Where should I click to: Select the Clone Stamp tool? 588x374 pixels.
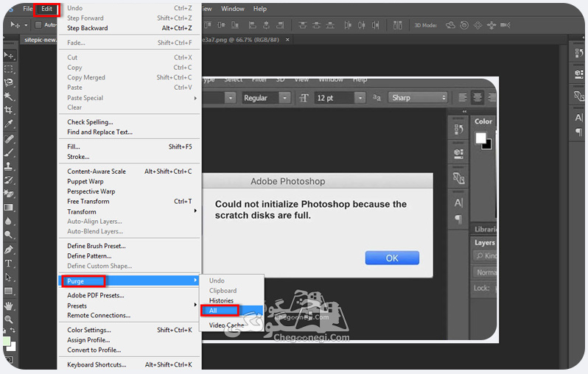[9, 166]
